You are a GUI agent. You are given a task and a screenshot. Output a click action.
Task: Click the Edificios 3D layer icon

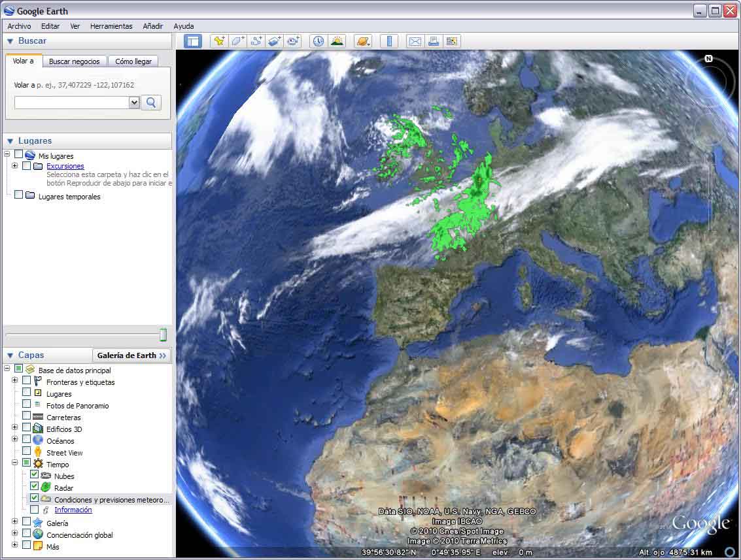point(38,428)
